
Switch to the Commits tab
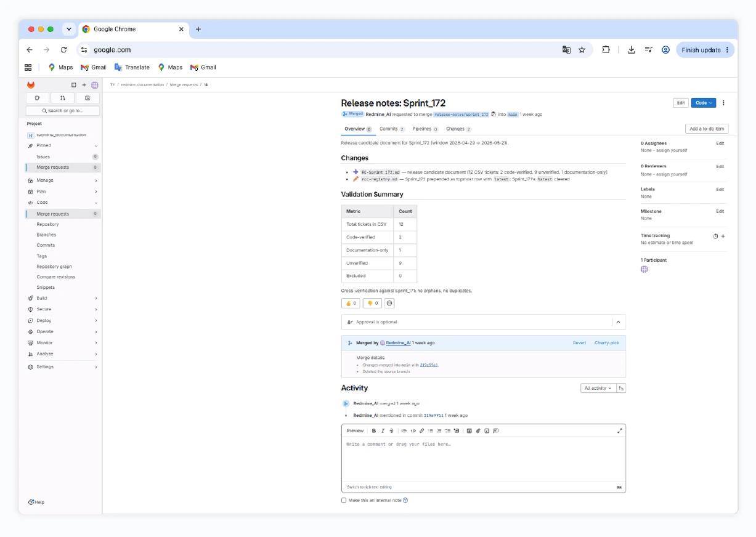click(x=392, y=129)
